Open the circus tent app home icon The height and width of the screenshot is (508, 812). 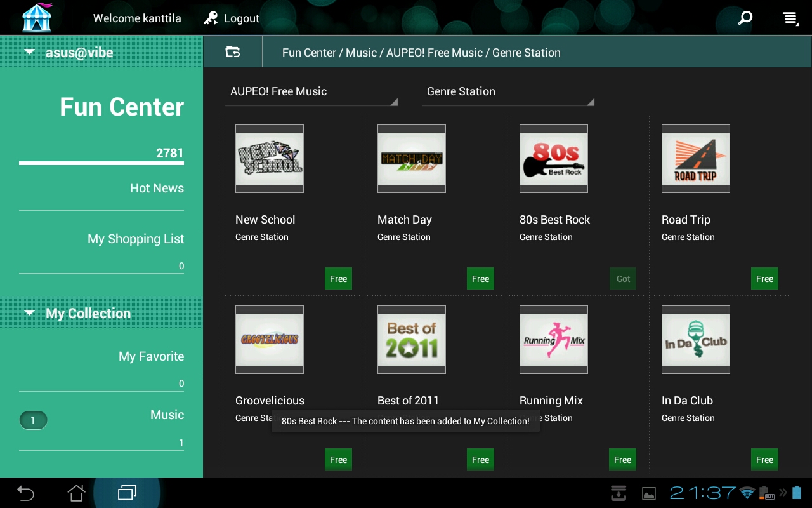(x=37, y=18)
